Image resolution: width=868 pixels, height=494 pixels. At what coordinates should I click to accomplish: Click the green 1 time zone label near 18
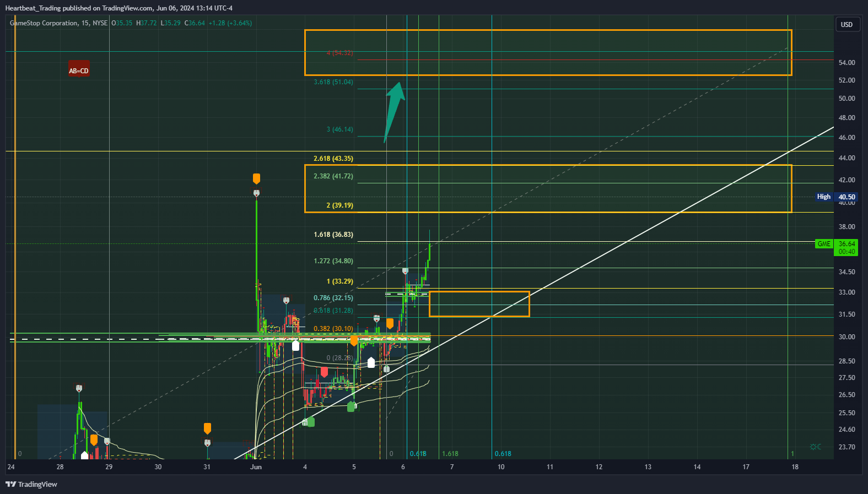coord(792,454)
